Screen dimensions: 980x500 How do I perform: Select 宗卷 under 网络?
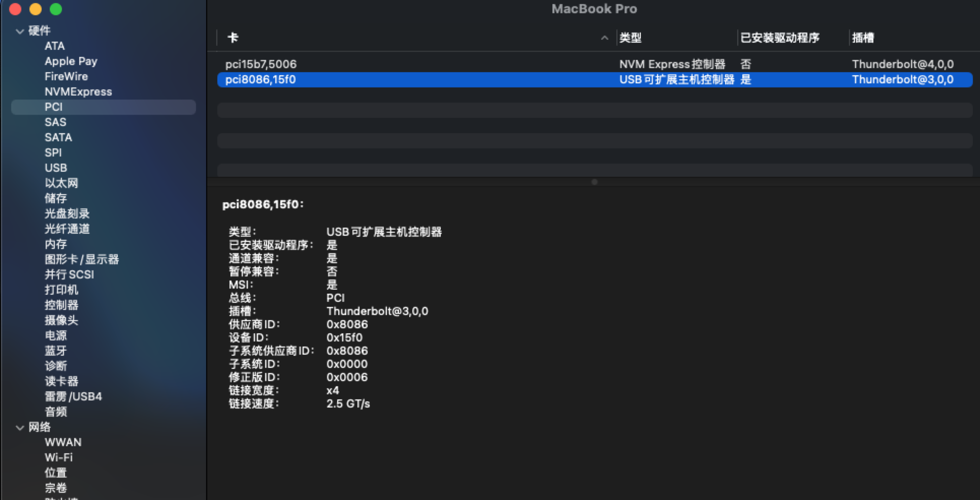pos(55,488)
